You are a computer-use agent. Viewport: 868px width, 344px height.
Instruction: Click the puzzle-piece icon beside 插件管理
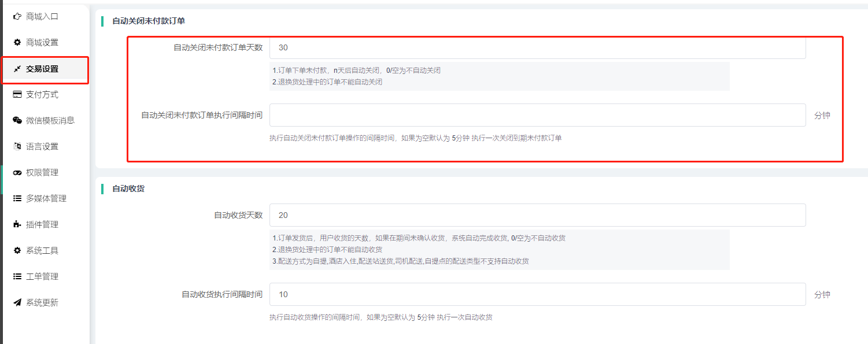[17, 224]
